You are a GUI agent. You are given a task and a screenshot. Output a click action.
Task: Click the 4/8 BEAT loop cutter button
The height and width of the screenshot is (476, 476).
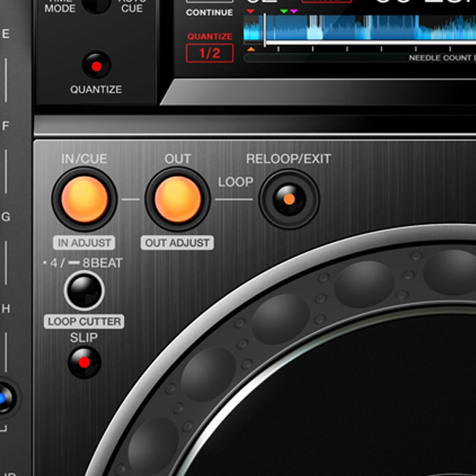(x=84, y=290)
